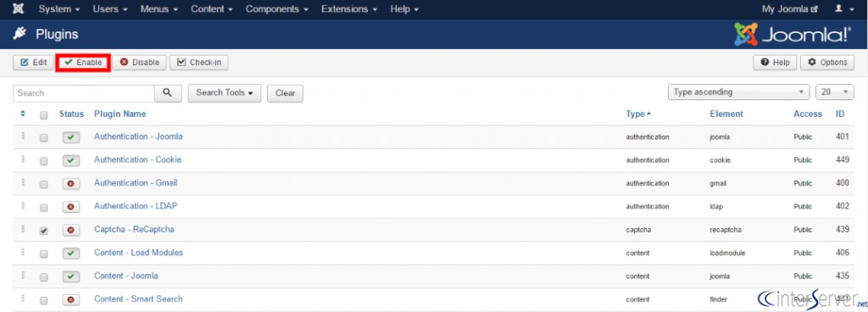Open the Content menu

click(x=211, y=9)
